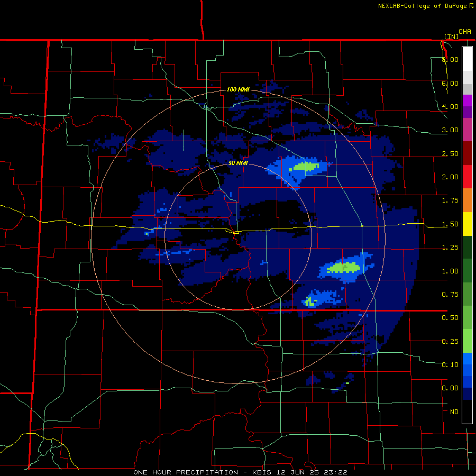The height and width of the screenshot is (476, 476).
Task: Click the 6.00 legend value
Action: click(x=450, y=83)
